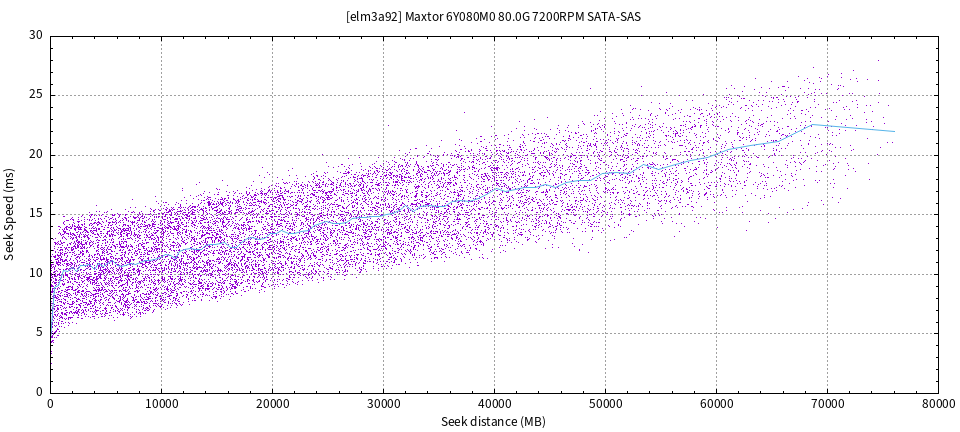Screen dimensions: 960x432
Task: Click the 30 tick label on y-axis
Action: [36, 36]
